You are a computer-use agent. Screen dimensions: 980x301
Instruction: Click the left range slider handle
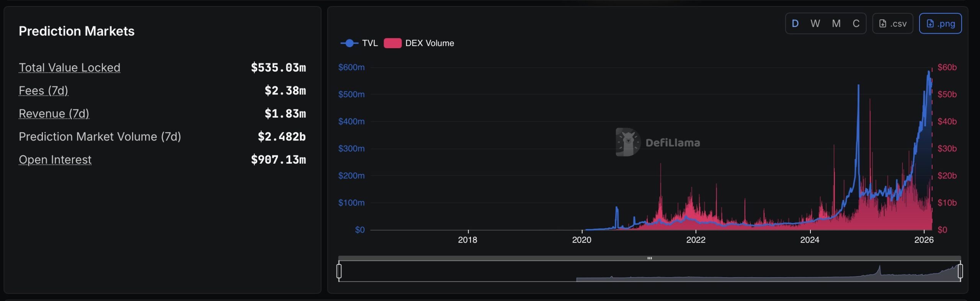pos(339,271)
